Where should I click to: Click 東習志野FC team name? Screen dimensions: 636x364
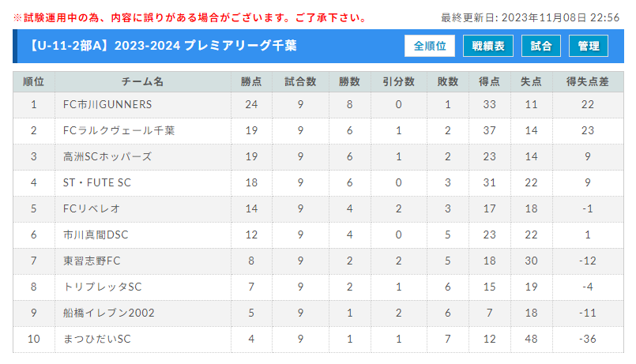[92, 261]
